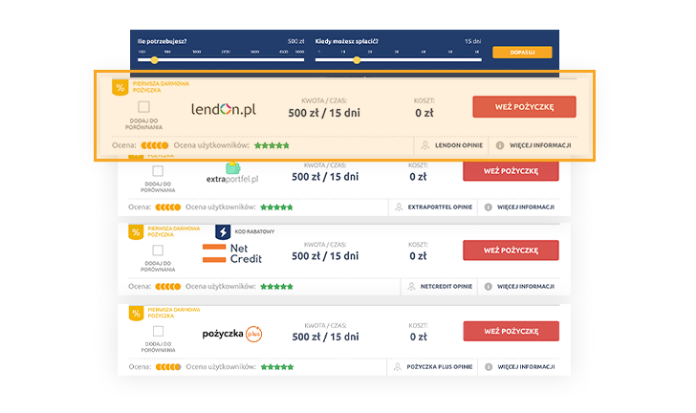Open WIĘCEJ INFORMACJI for pożyczka plus

(x=526, y=367)
